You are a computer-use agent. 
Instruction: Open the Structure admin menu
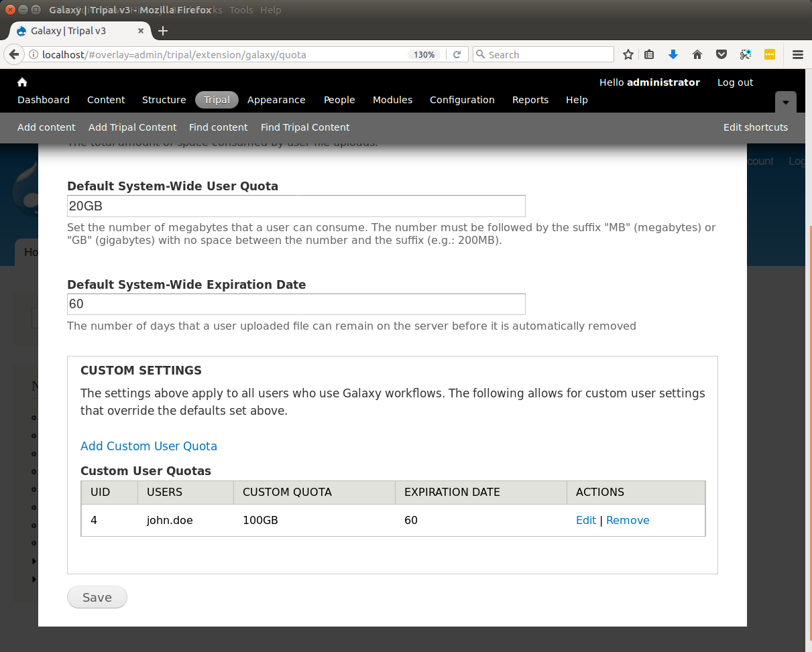(164, 100)
